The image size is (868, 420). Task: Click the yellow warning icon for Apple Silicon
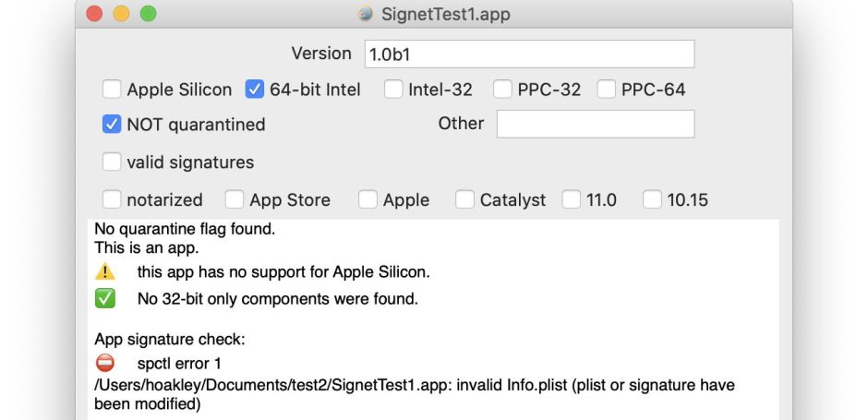[105, 272]
